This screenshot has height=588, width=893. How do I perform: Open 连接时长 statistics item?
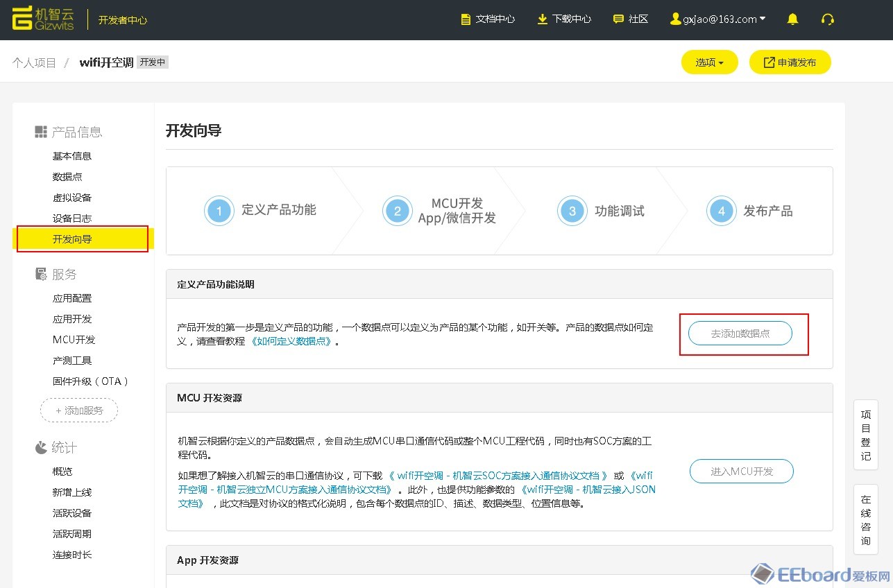pos(72,555)
